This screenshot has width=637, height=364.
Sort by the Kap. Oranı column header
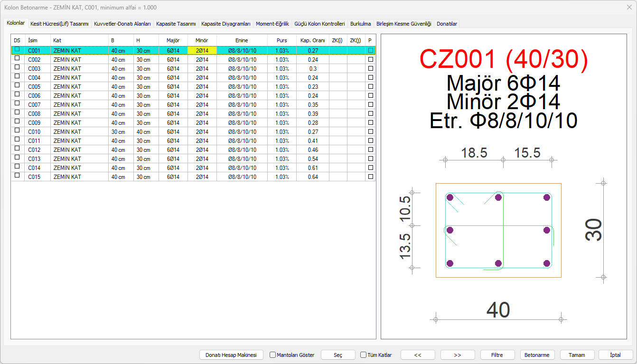tap(312, 41)
